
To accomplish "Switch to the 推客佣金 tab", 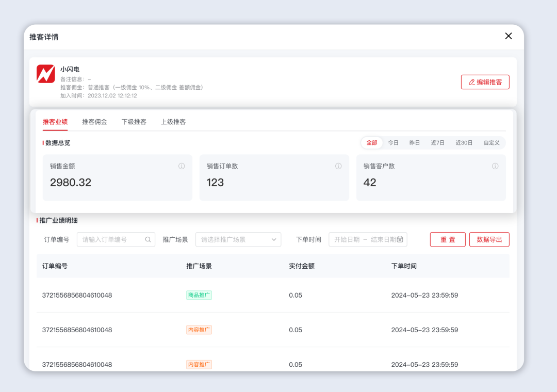I will click(x=94, y=122).
